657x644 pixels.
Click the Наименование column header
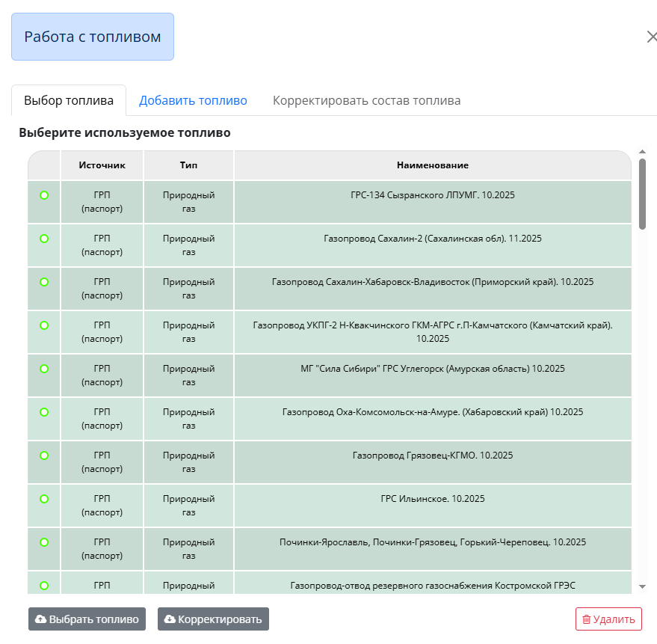click(x=433, y=165)
